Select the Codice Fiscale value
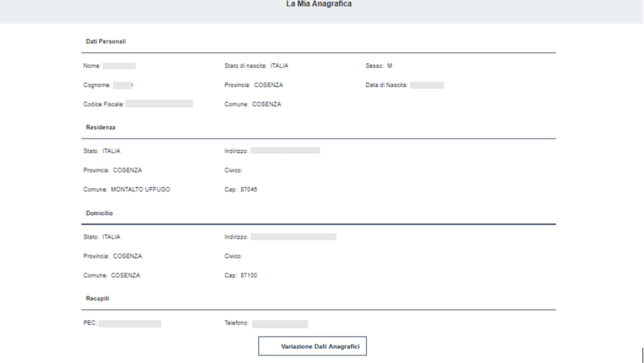 point(159,104)
